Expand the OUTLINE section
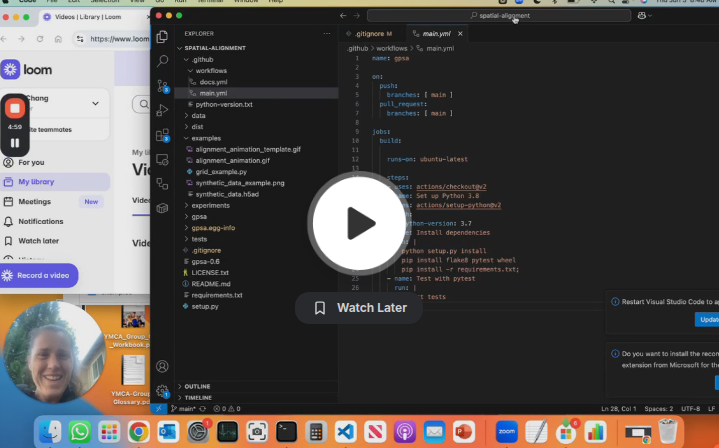 [x=197, y=387]
